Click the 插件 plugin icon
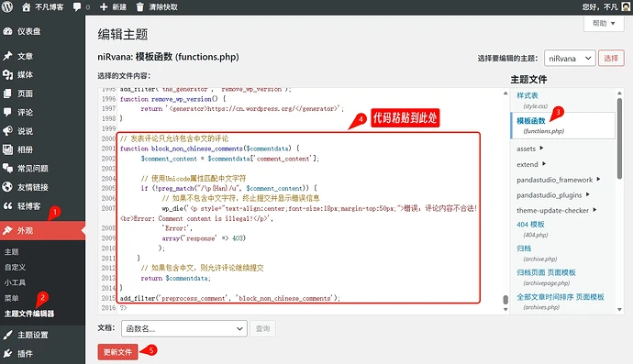 [x=7, y=354]
